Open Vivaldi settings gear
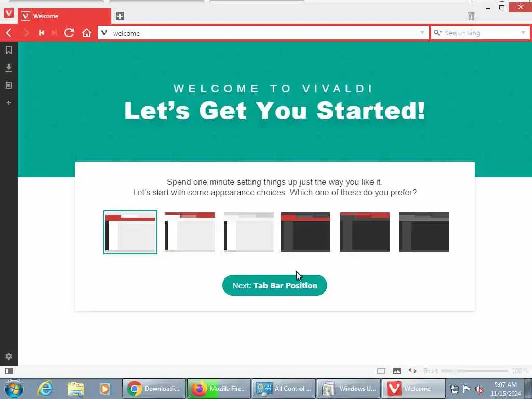 tap(9, 356)
